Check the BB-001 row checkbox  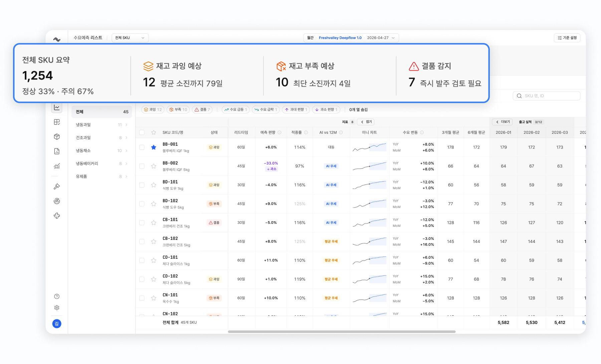142,147
